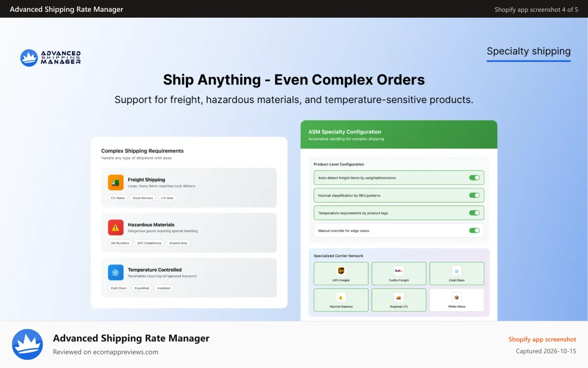Click 'Reviewed on ecomappreviews.com' text
Image resolution: width=588 pixels, height=368 pixels.
pos(105,352)
